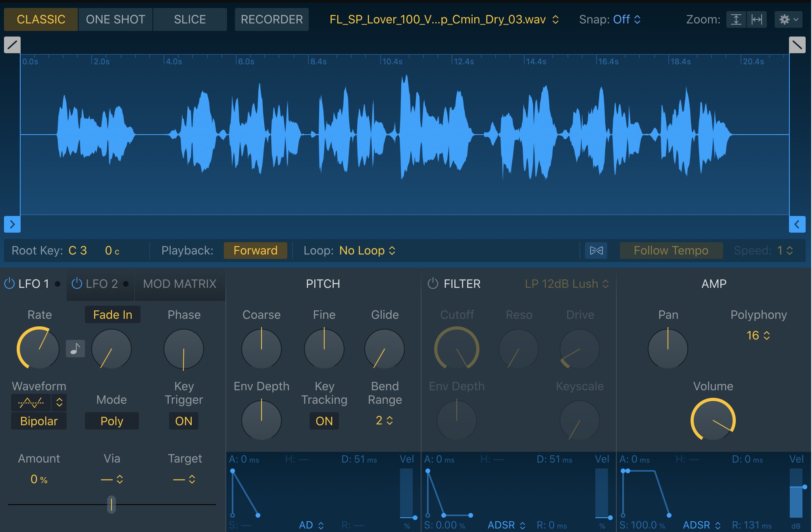Screen dimensions: 812x532
Task: Click the blue start marker arrow
Action: pos(12,224)
